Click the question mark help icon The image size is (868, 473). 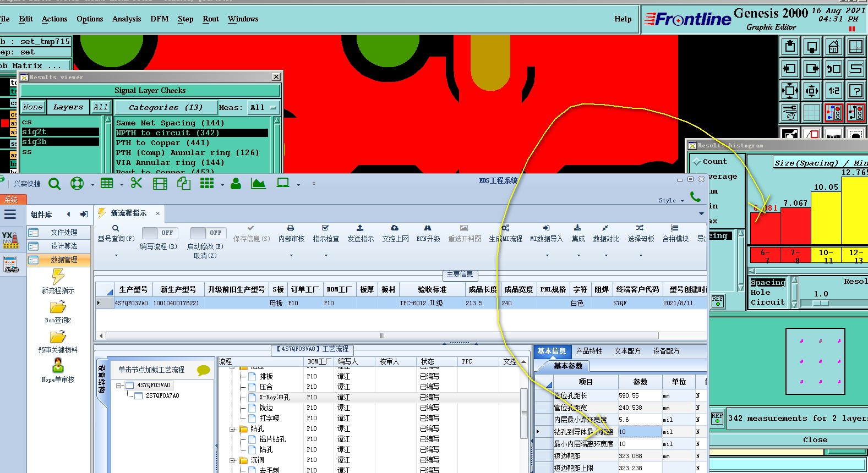[x=855, y=91]
